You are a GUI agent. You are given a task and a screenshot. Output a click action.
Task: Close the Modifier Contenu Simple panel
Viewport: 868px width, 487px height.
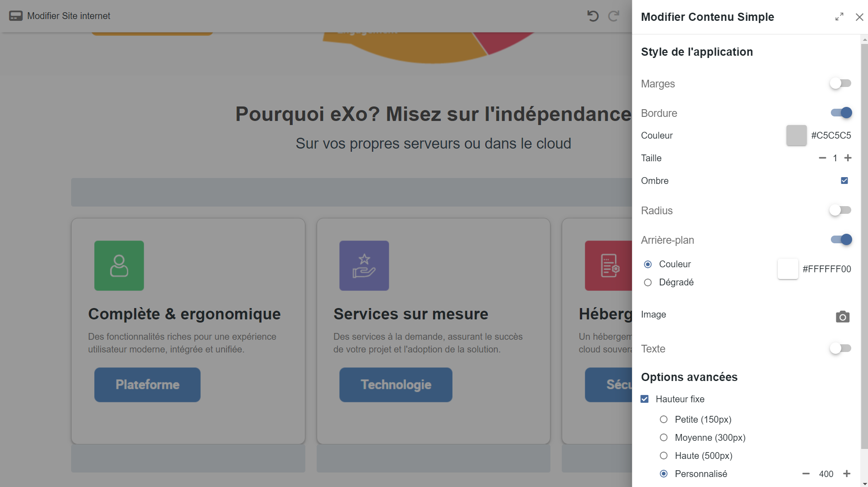tap(859, 17)
